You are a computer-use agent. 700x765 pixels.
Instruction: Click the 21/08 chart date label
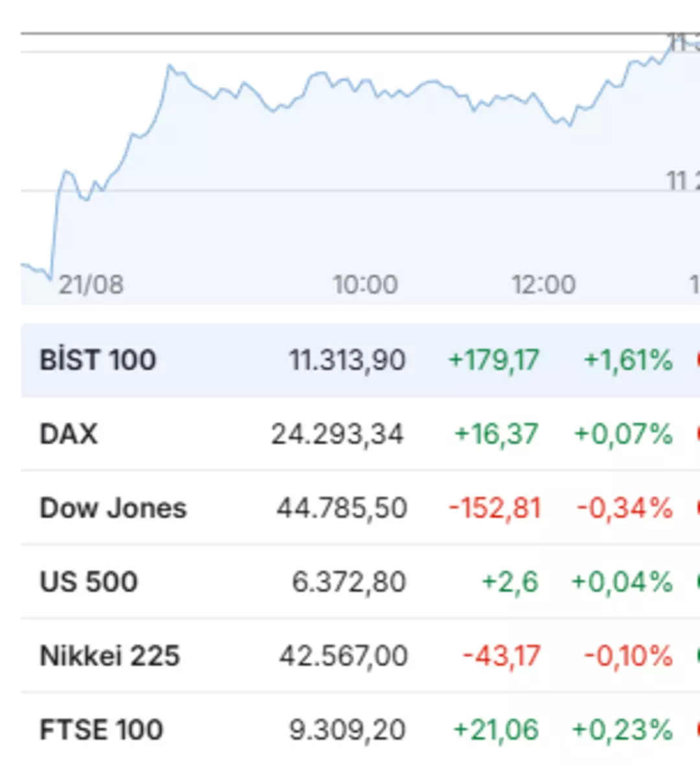[91, 285]
